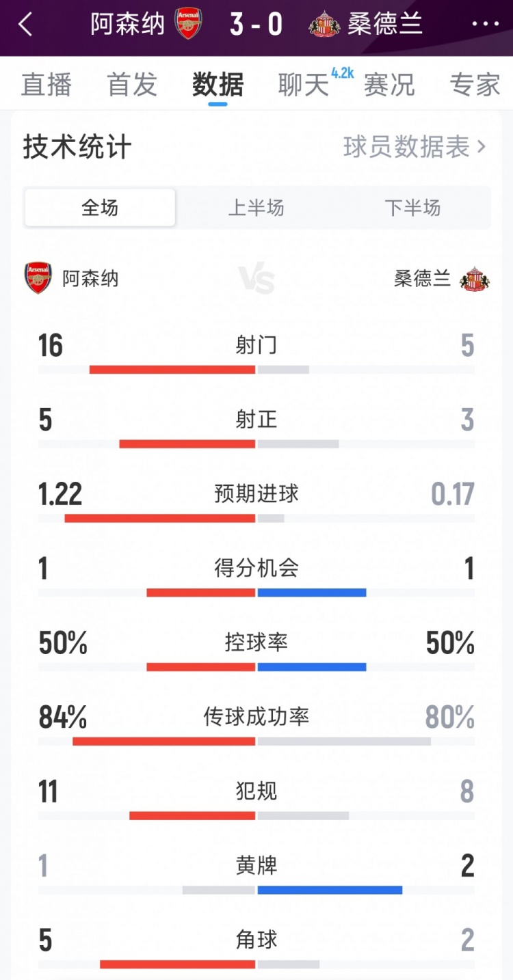Screen dimensions: 513x980
Task: Tap Sunderland crest in header
Action: 324,25
